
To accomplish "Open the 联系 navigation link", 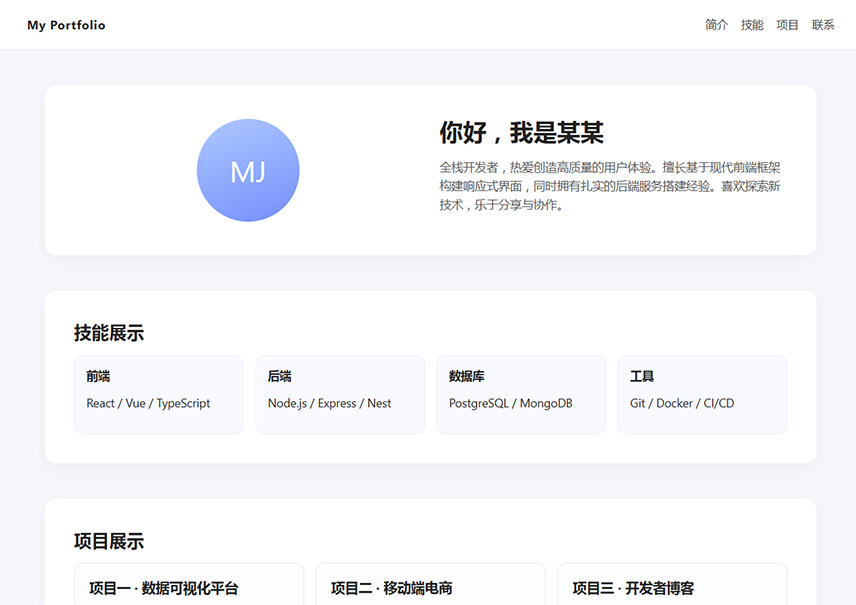I will point(823,25).
